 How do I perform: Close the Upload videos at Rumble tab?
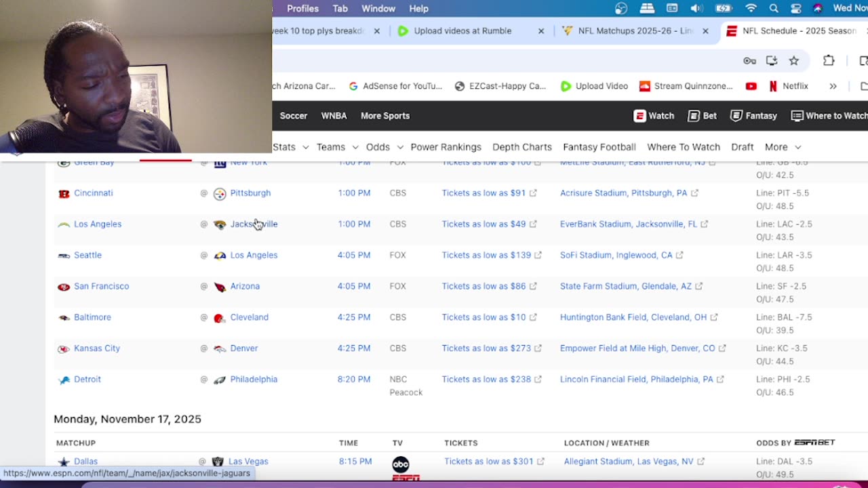[541, 30]
